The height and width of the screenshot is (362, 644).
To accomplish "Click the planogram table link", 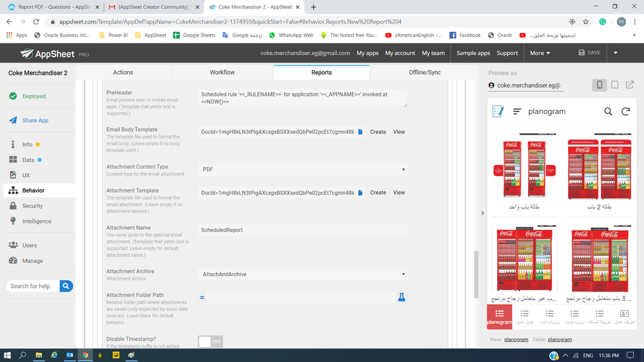I will click(560, 339).
